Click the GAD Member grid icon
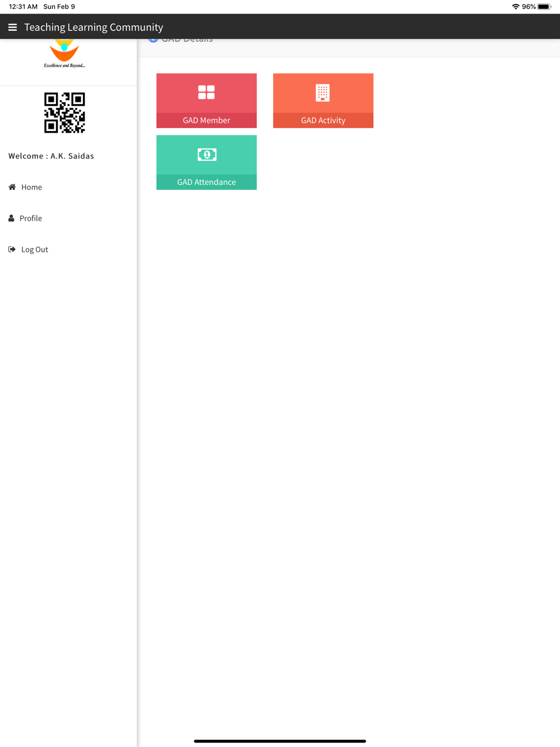 point(206,92)
